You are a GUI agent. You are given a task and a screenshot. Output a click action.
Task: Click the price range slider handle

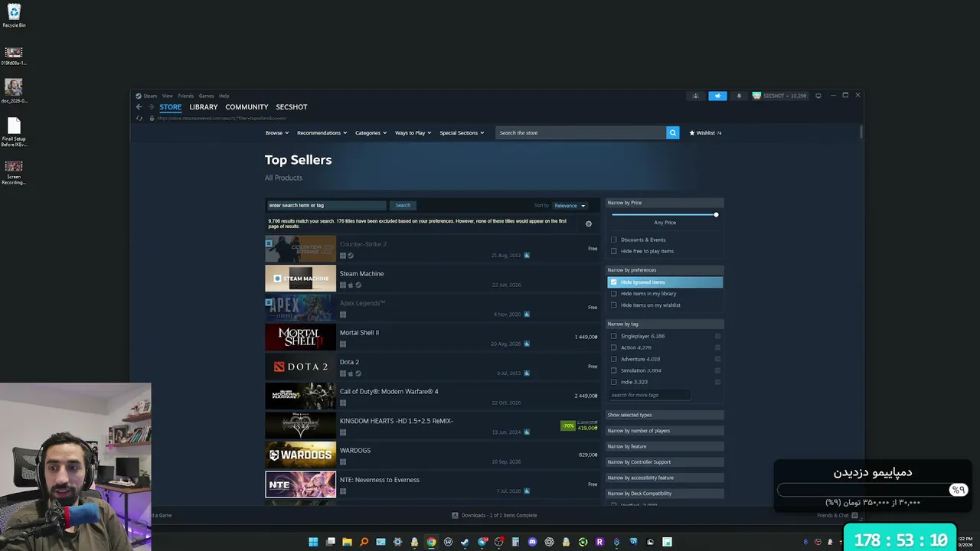(716, 214)
